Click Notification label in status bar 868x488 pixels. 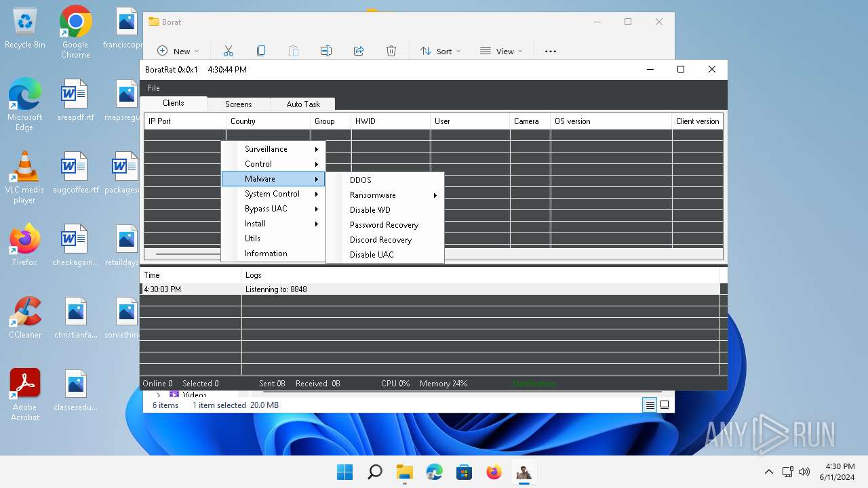(x=534, y=384)
